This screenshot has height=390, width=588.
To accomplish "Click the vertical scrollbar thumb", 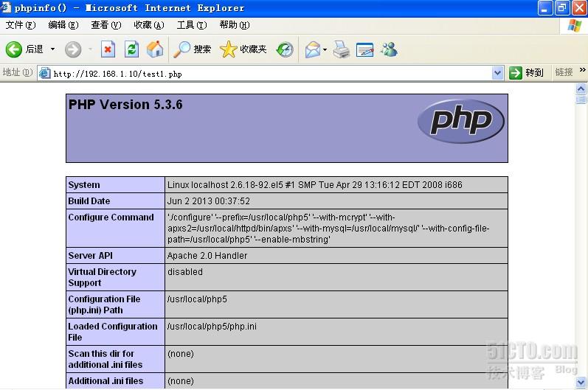I will [581, 99].
